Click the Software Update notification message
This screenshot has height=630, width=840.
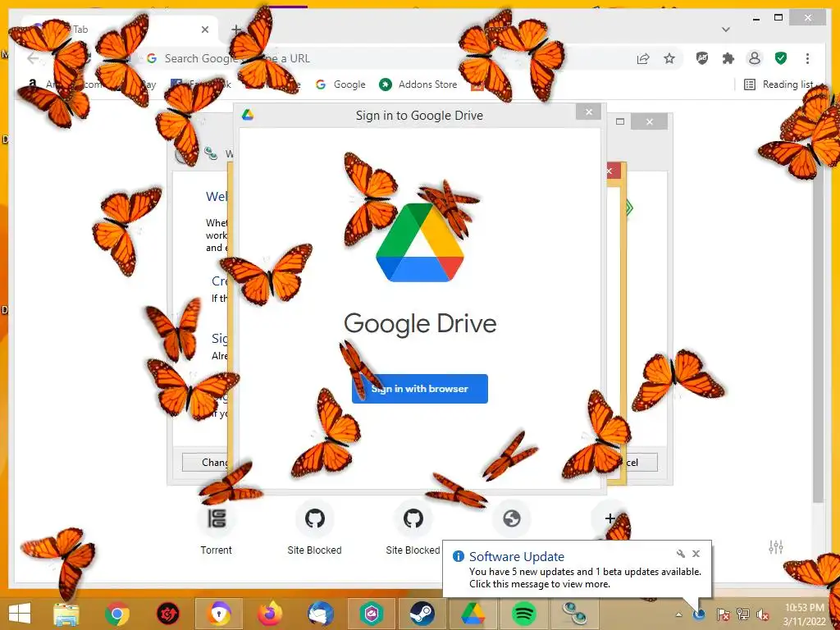[x=585, y=578]
